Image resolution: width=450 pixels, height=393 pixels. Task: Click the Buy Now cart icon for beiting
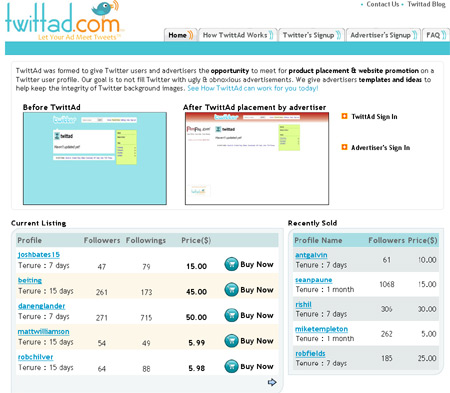[x=231, y=290]
